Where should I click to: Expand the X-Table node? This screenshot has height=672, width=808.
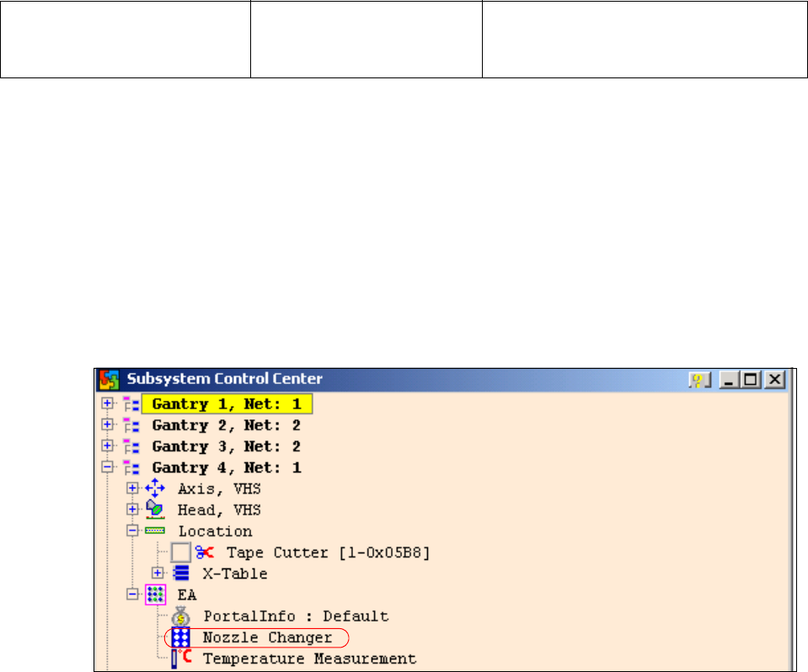click(x=158, y=573)
